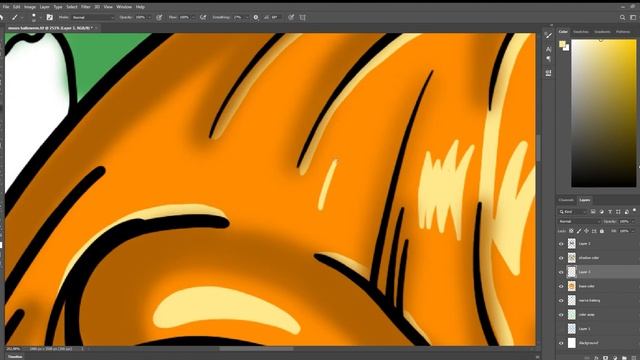
Task: Open the layer blend mode dropdown
Action: tap(579, 221)
